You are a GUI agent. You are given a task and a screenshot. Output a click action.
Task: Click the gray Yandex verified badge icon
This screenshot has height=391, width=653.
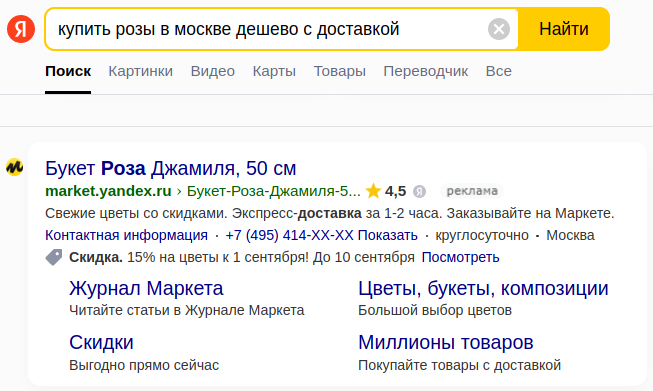[x=419, y=192]
